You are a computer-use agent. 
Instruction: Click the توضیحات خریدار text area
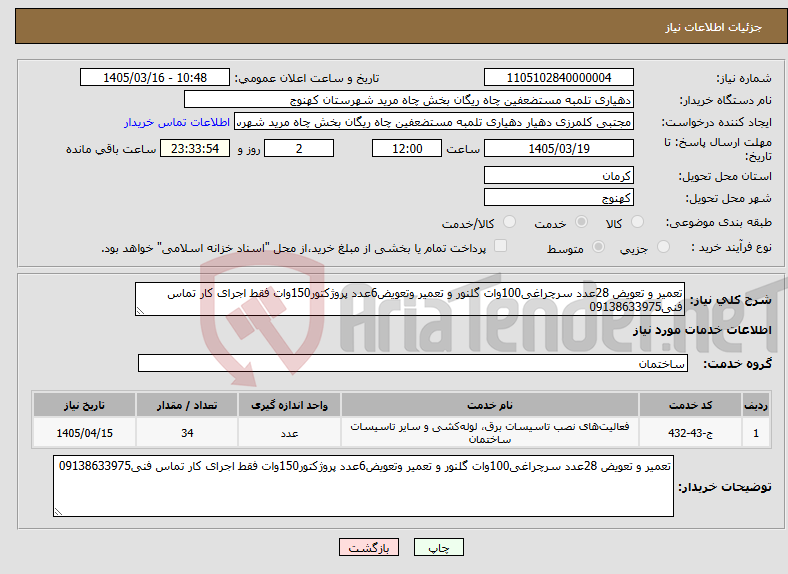pos(363,486)
